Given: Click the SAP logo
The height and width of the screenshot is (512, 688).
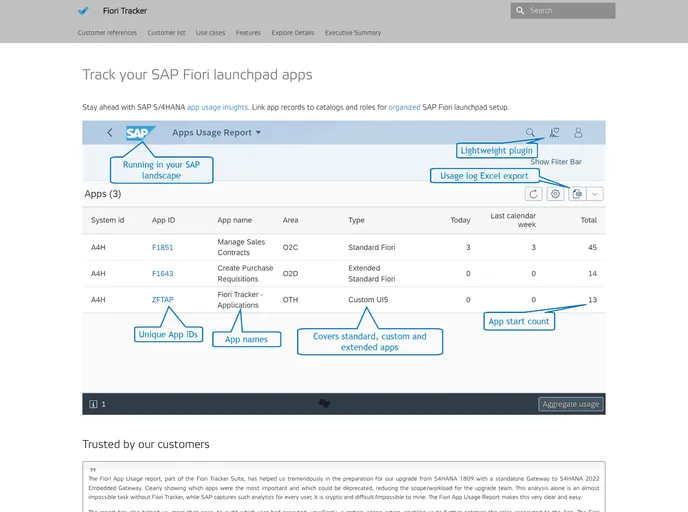Looking at the screenshot, I should pyautogui.click(x=140, y=133).
